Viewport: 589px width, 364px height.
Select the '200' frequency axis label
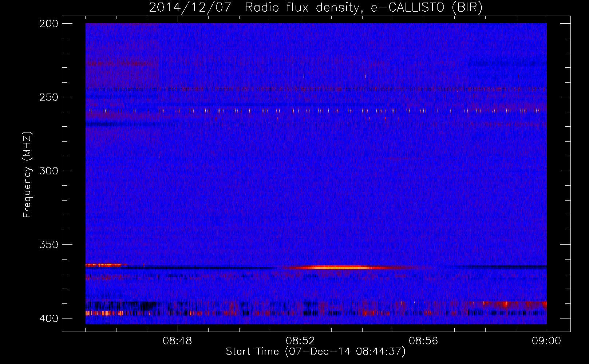[48, 24]
